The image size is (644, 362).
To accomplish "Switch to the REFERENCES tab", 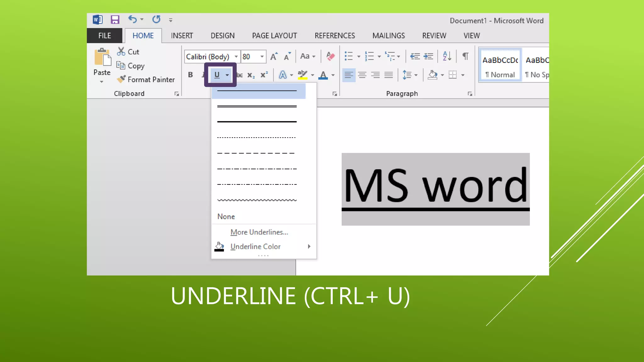I will (335, 36).
